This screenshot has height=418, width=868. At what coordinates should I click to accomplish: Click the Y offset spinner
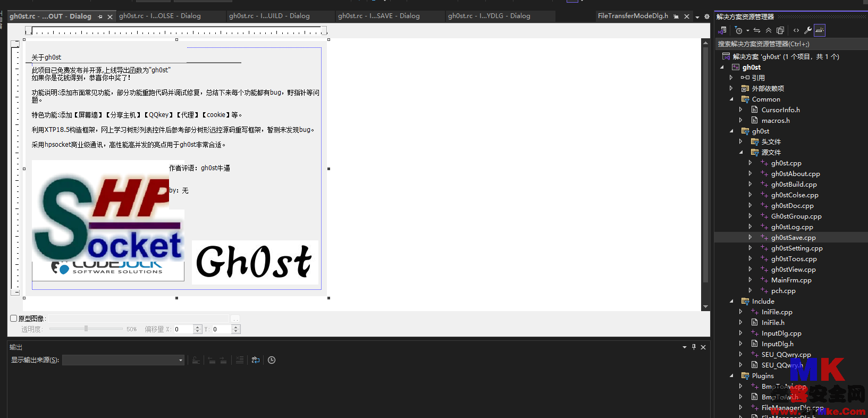pyautogui.click(x=236, y=329)
